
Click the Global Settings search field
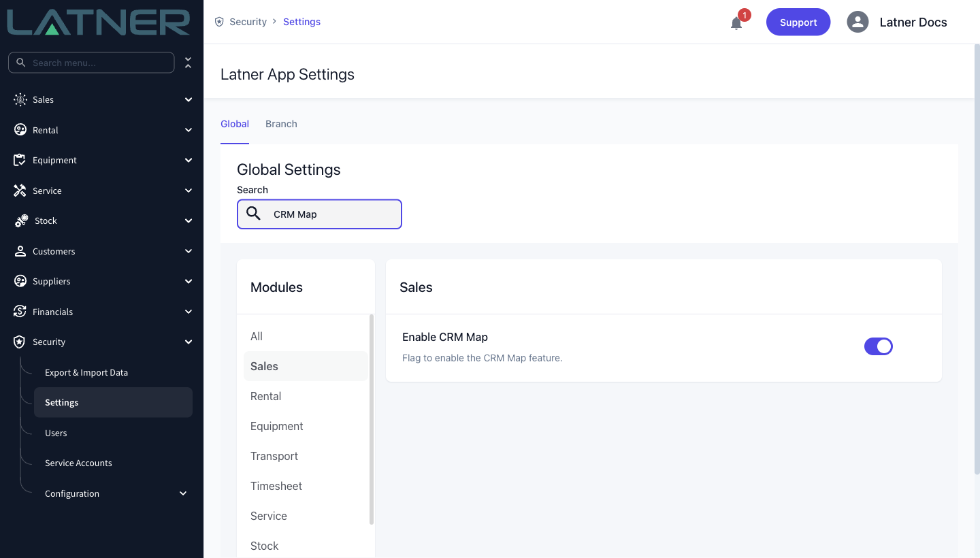pos(319,214)
